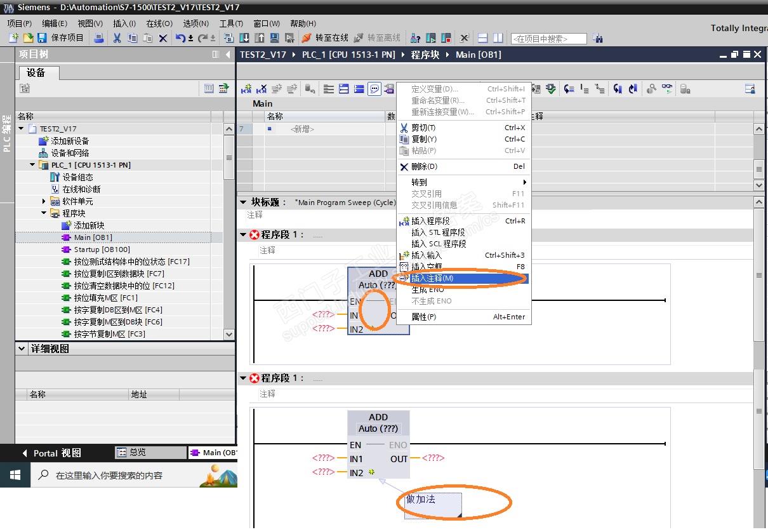Viewport: 768px width, 532px height.
Task: Click the start simulation icon
Action: pos(275,38)
